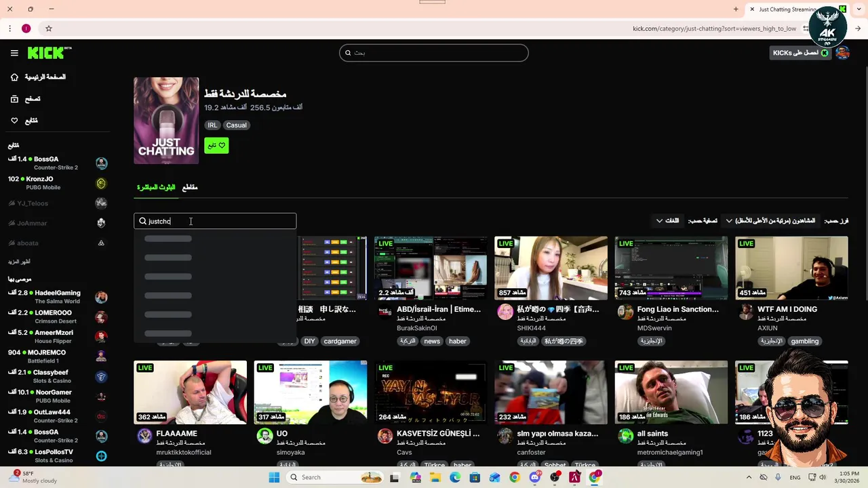Click simoyaka UO streamer avatar icon
Image resolution: width=868 pixels, height=488 pixels.
pos(264,436)
